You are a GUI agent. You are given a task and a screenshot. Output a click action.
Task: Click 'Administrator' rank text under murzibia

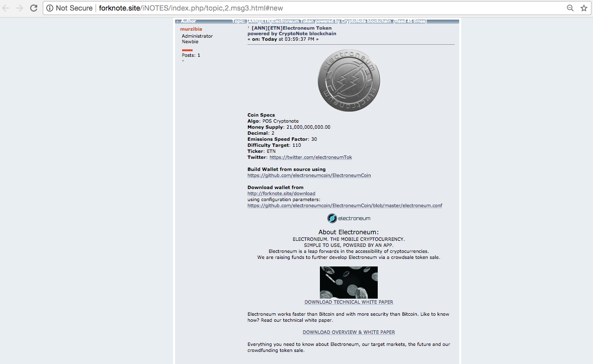(197, 36)
